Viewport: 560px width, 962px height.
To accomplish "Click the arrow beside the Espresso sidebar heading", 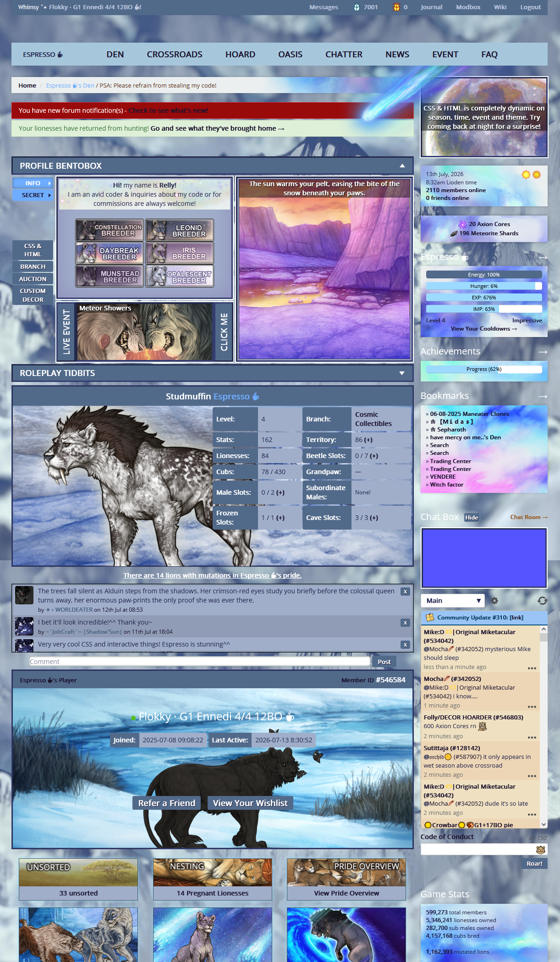I will (x=543, y=258).
